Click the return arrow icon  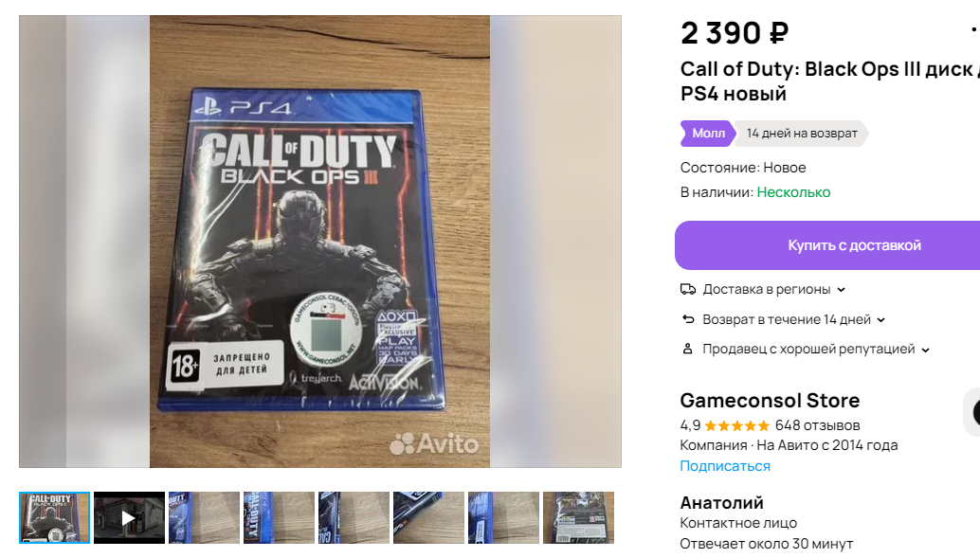[x=687, y=319]
